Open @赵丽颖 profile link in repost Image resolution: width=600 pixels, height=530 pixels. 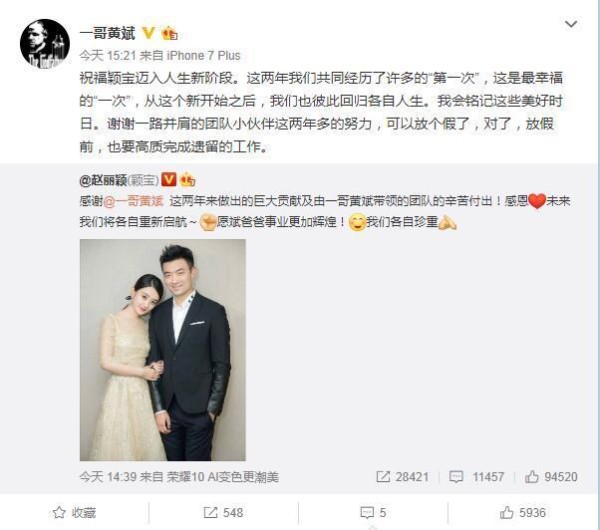103,180
